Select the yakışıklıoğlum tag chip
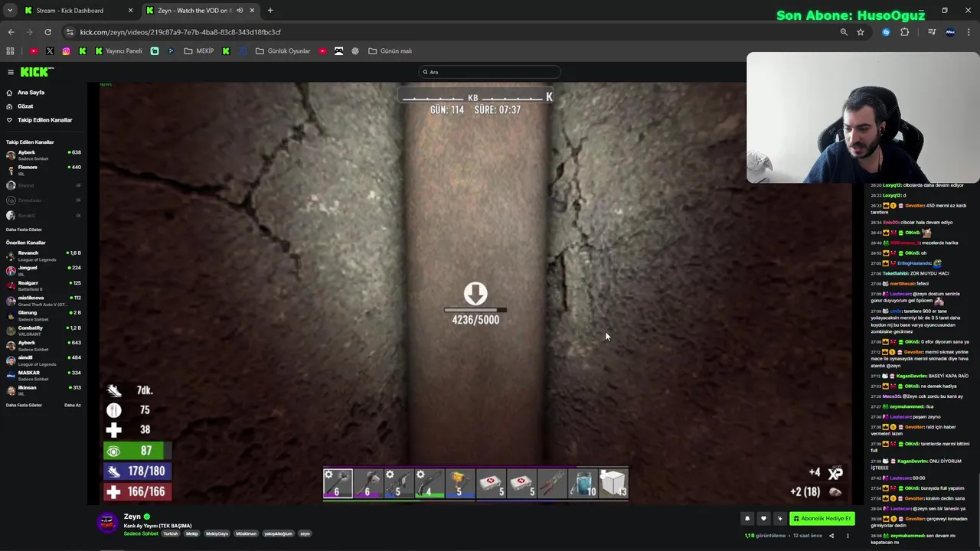Viewport: 980px width, 551px height. 279,533
